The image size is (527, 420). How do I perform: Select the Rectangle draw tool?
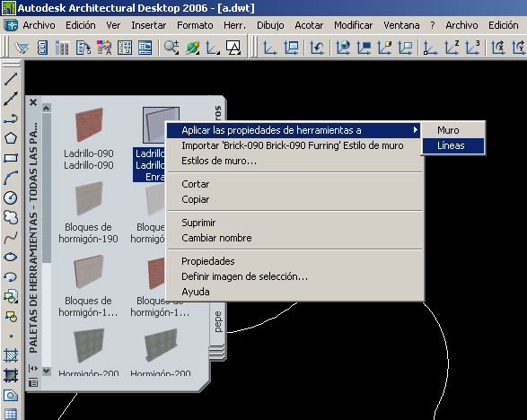11,158
